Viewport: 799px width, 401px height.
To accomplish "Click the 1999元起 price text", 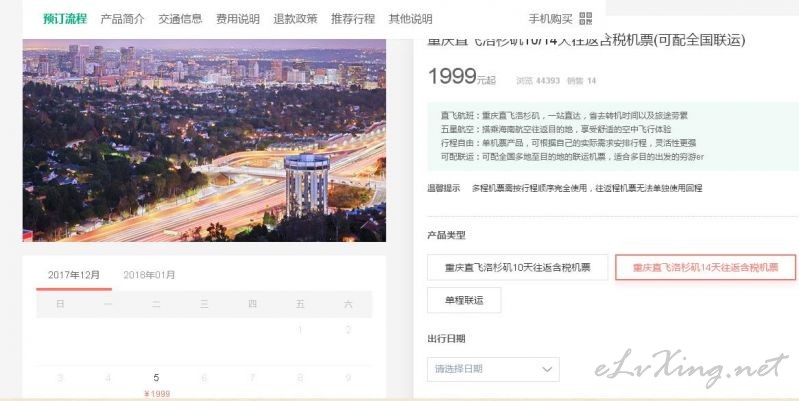I will click(x=462, y=77).
